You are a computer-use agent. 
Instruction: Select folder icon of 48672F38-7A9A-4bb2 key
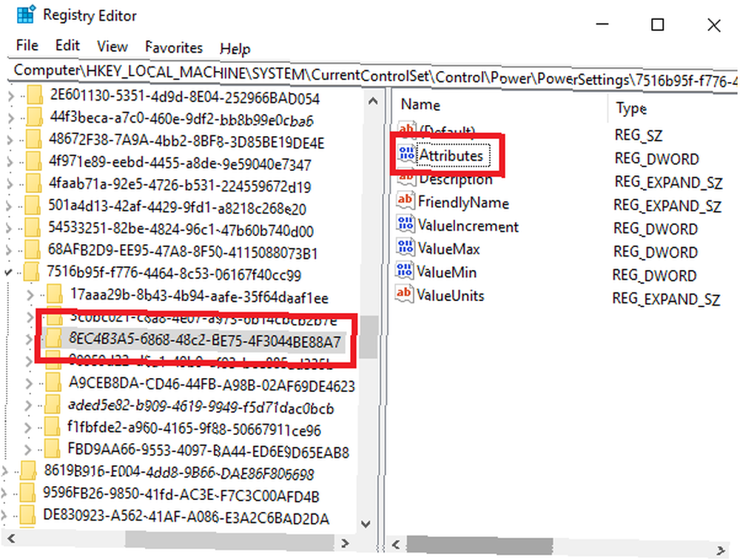pyautogui.click(x=34, y=139)
